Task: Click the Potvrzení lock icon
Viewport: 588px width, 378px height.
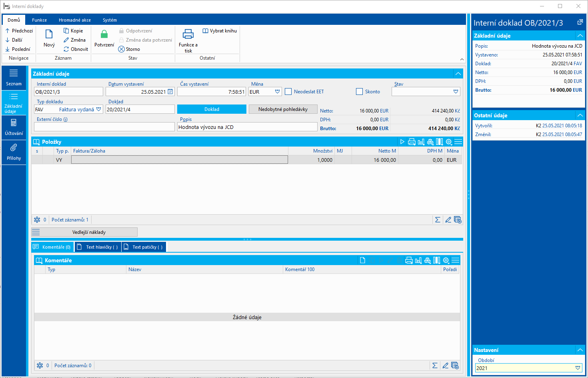Action: (x=104, y=35)
